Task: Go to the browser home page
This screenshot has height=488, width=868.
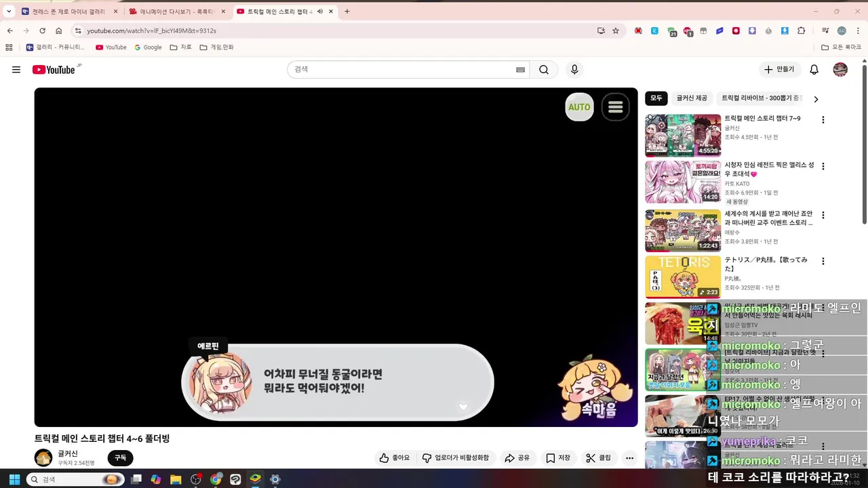Action: pyautogui.click(x=58, y=30)
